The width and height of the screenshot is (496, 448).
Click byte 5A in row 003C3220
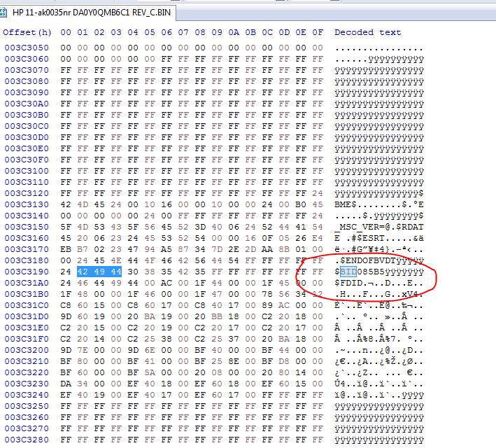(x=150, y=372)
